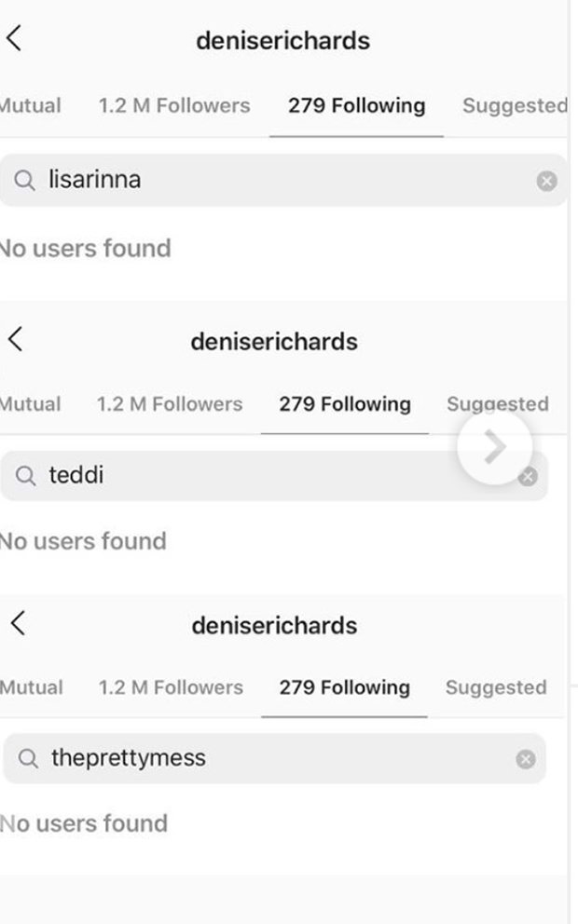Tap the magnifier icon beside lisarinna
The width and height of the screenshot is (578, 924).
click(25, 181)
